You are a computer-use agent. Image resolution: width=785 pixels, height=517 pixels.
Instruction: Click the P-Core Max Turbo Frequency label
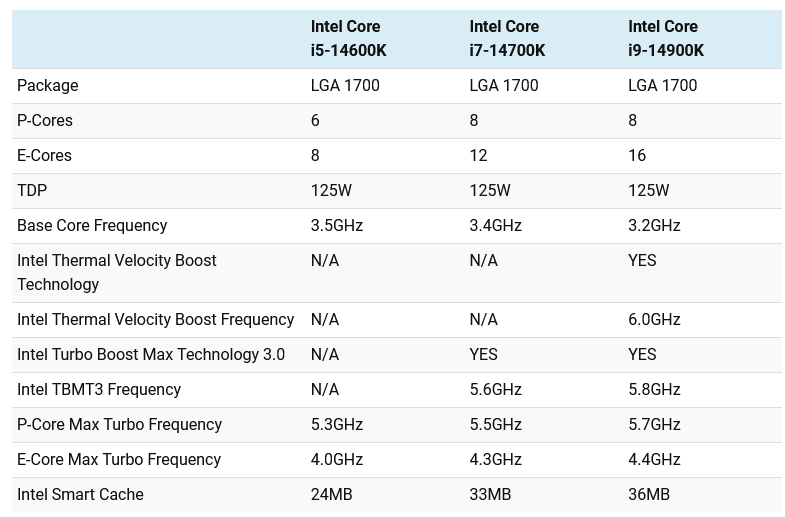119,425
